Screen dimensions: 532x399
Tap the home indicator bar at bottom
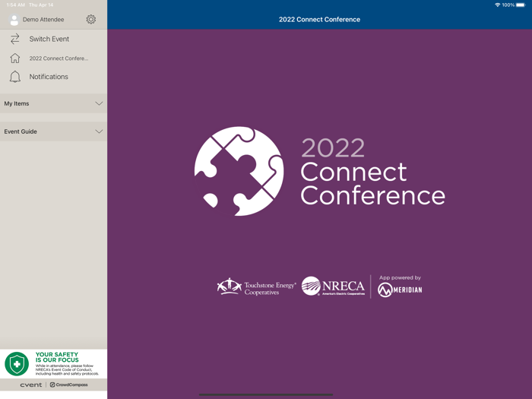pyautogui.click(x=266, y=394)
